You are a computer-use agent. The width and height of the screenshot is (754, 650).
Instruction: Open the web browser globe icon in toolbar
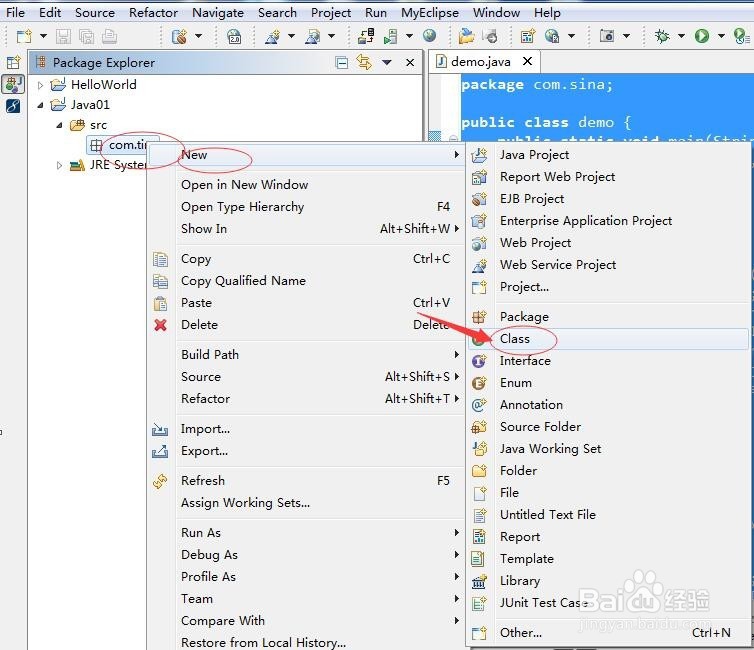[429, 36]
